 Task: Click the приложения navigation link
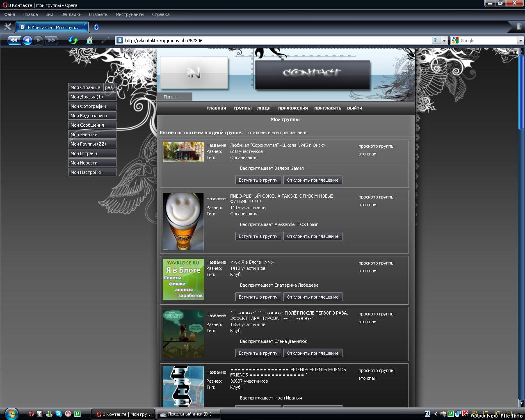(x=292, y=108)
